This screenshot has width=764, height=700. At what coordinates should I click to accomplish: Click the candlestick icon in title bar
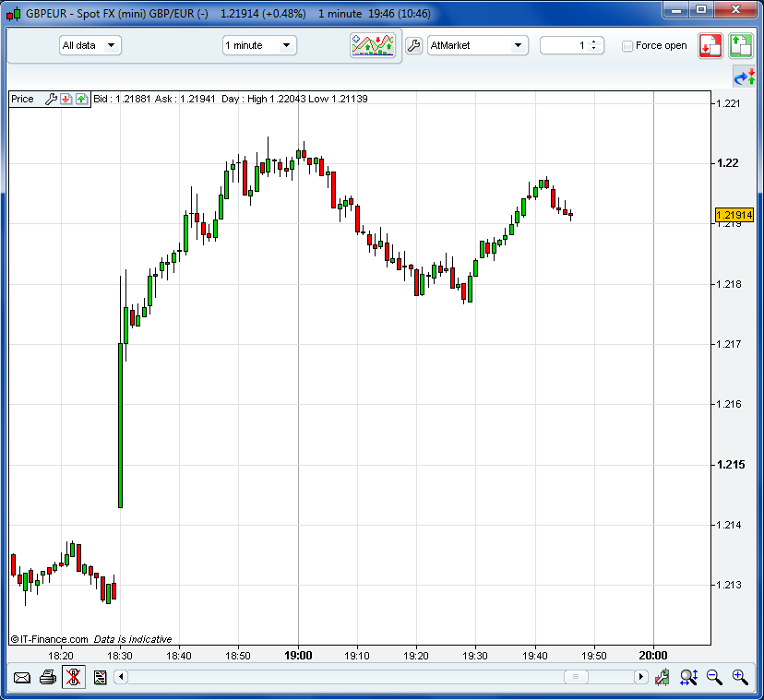tap(14, 14)
